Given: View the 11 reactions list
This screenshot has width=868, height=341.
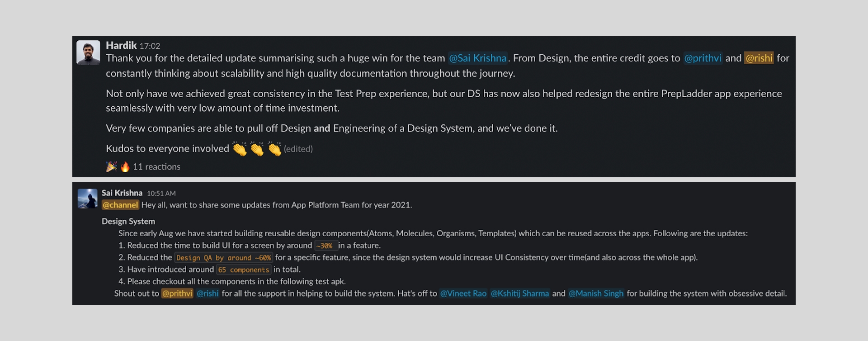Looking at the screenshot, I should pos(156,167).
